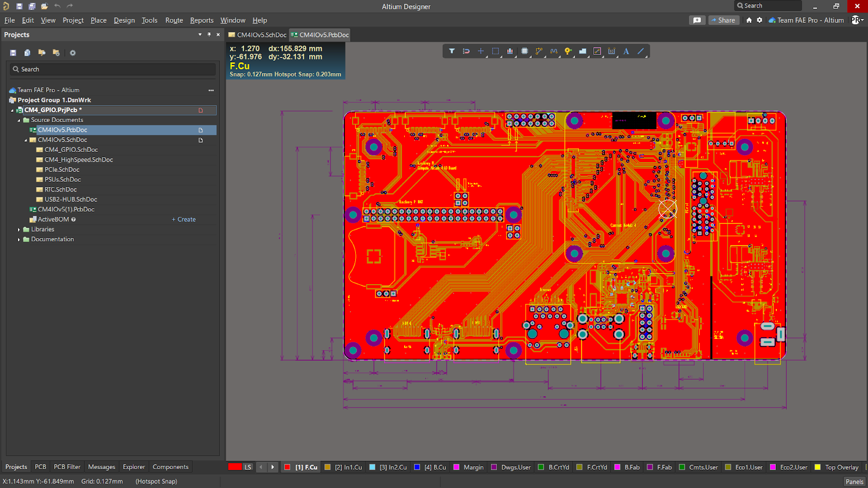Click the selection filter funnel icon
The image size is (868, 488).
[451, 51]
